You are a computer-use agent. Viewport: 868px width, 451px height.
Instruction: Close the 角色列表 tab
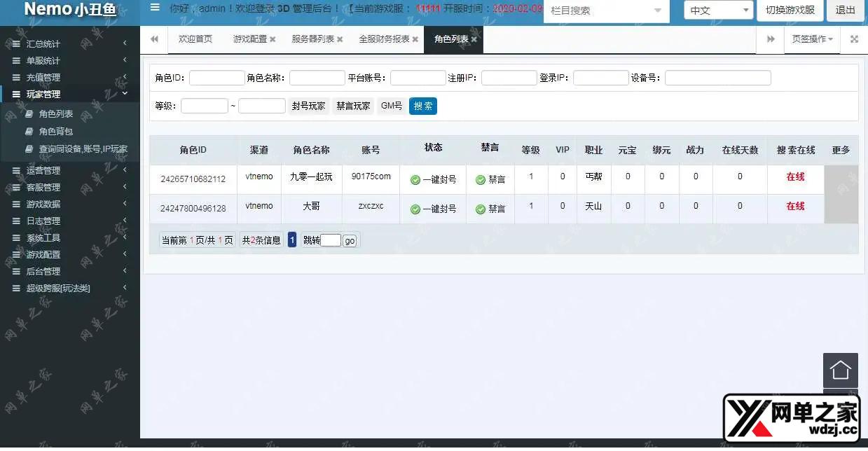(x=474, y=40)
